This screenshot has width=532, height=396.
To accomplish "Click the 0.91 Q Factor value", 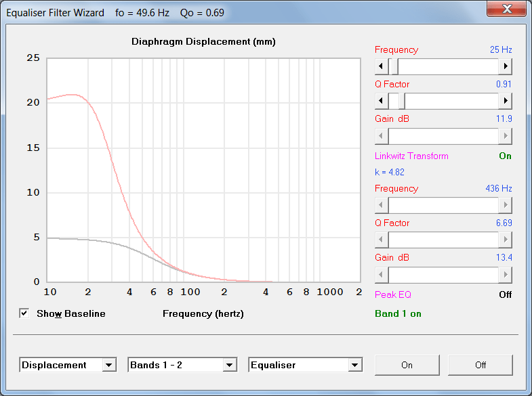I will (x=504, y=84).
